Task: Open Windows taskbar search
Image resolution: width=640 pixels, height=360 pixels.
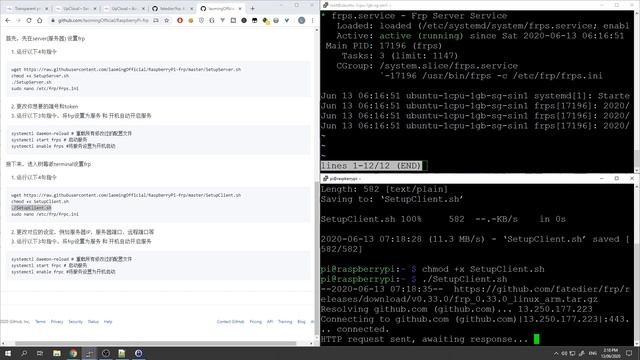Action: click(x=24, y=353)
